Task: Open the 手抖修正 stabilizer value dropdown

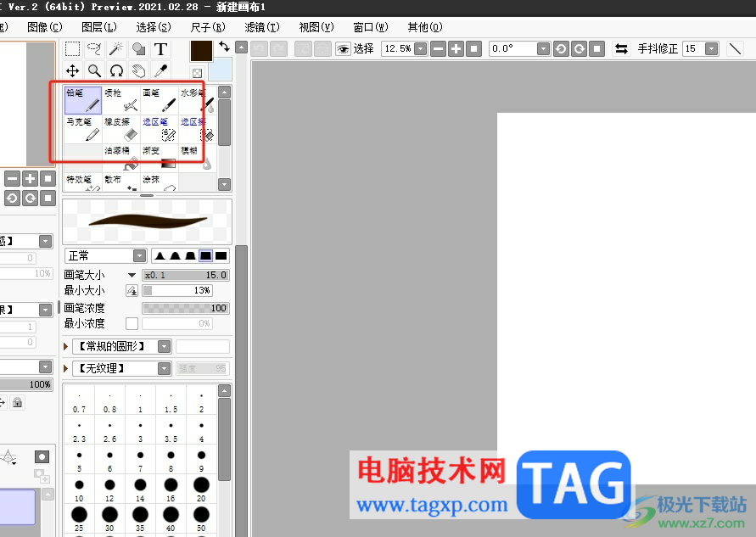Action: coord(712,48)
